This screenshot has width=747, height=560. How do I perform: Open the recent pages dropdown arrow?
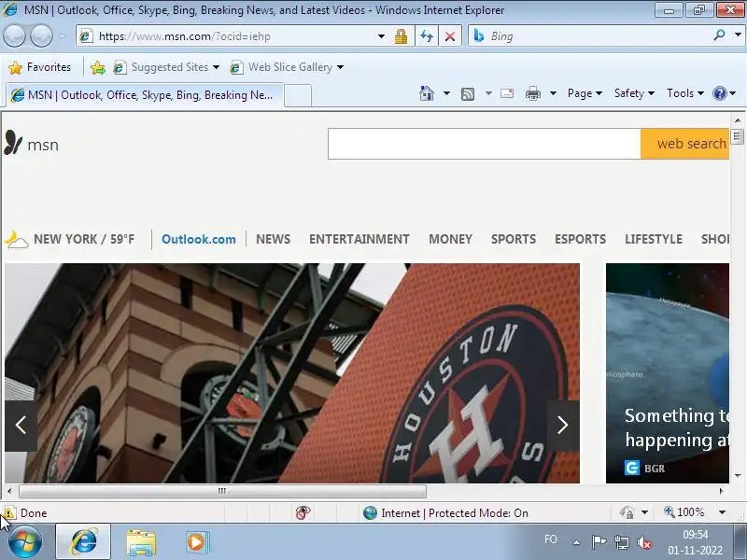63,35
